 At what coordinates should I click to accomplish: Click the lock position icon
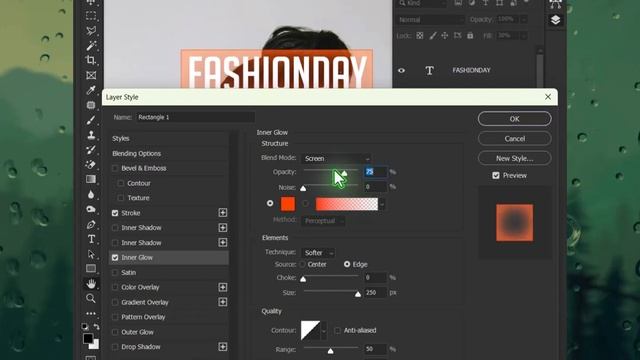pos(444,36)
